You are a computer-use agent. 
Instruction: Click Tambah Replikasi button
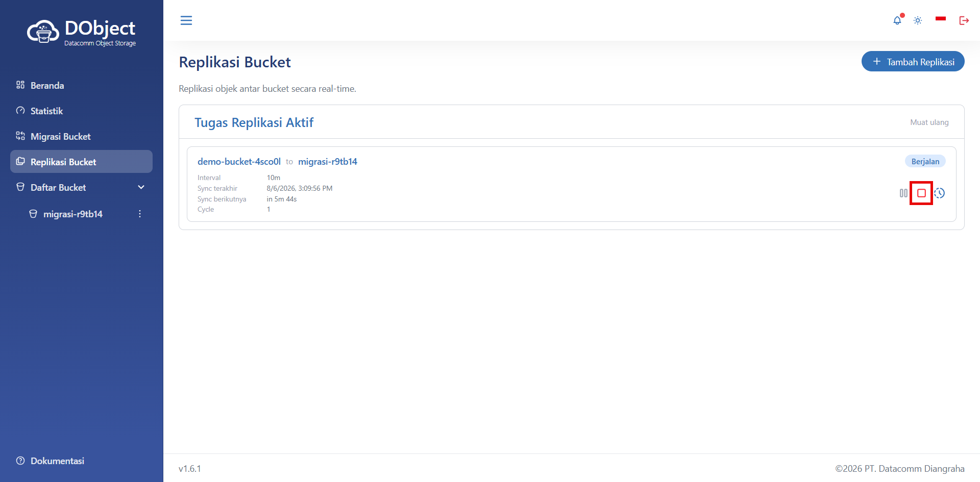[913, 62]
